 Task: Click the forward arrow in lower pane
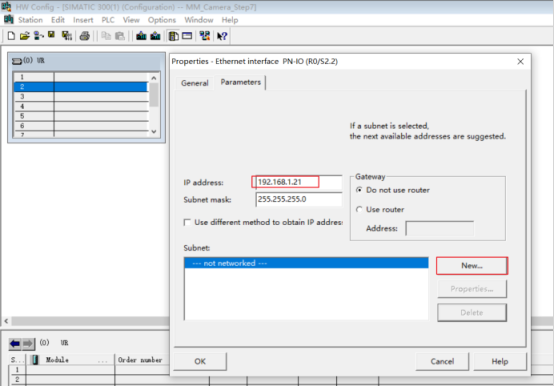[x=28, y=343]
